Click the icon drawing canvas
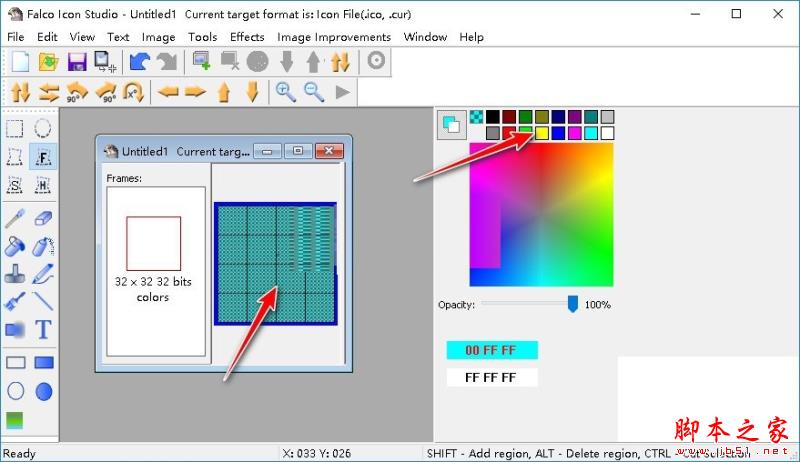The width and height of the screenshot is (800, 462). click(x=276, y=264)
